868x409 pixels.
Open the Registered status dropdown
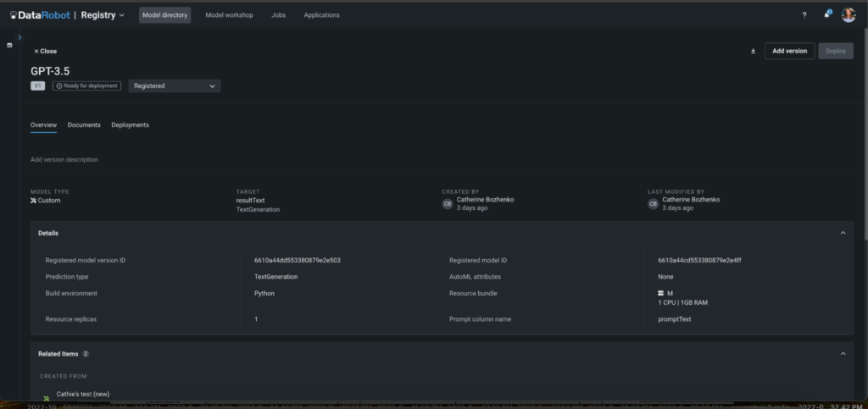click(175, 86)
